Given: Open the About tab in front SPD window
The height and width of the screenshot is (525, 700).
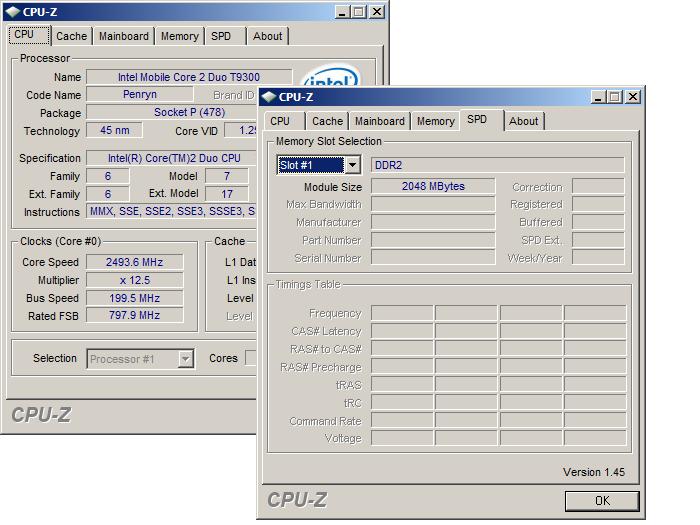Looking at the screenshot, I should (524, 121).
